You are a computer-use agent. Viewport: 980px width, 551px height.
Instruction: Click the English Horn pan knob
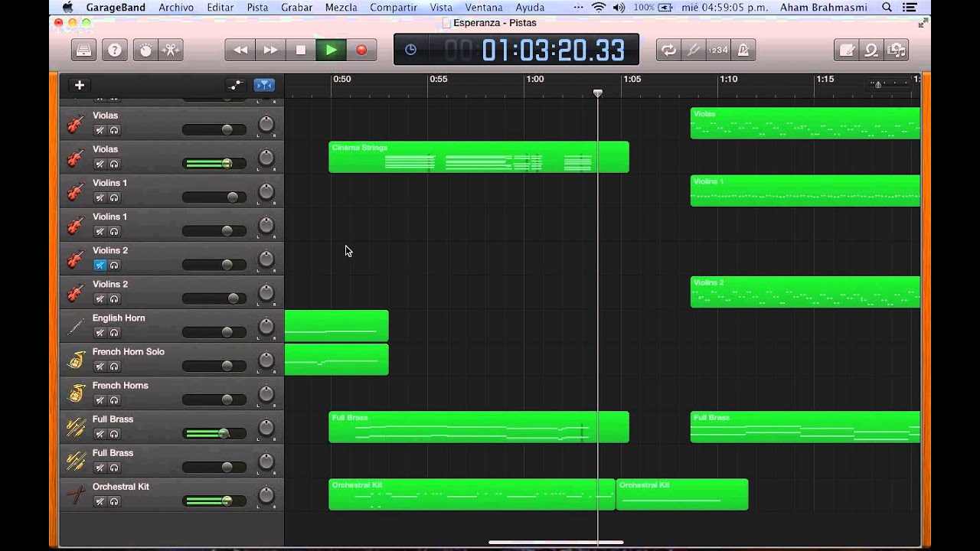pyautogui.click(x=266, y=326)
